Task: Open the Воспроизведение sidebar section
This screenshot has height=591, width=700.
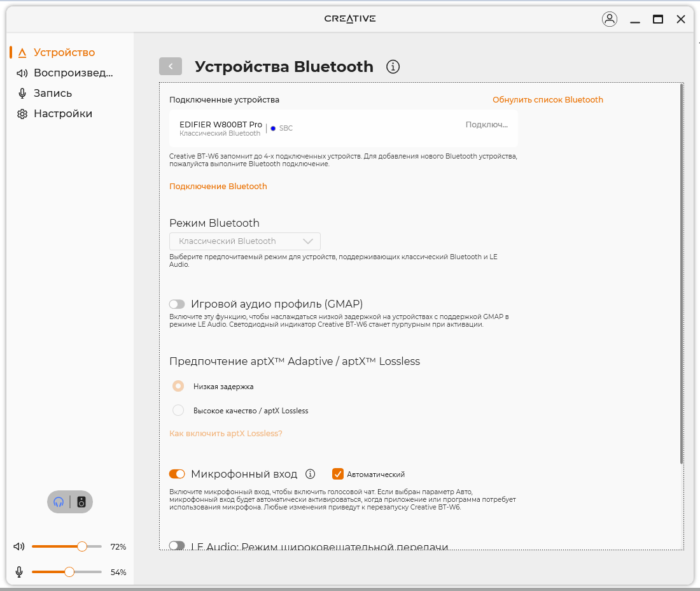Action: tap(65, 73)
